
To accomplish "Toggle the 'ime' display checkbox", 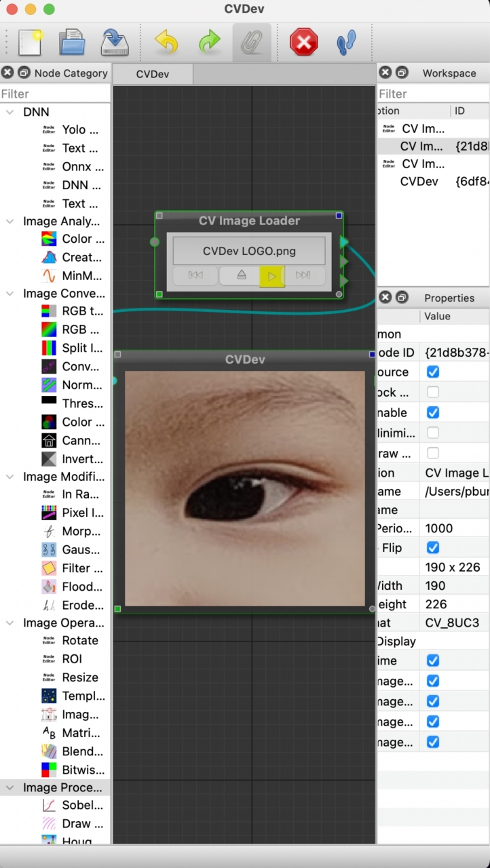I will tap(432, 660).
